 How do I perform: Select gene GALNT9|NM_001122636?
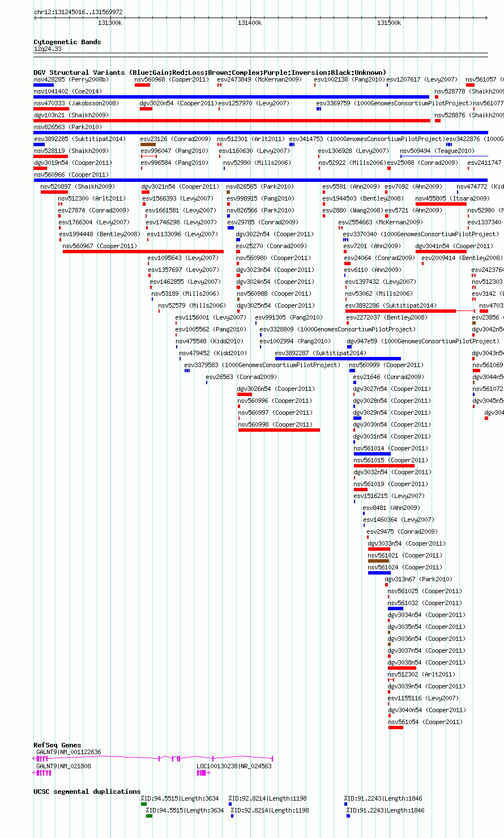coord(69,752)
